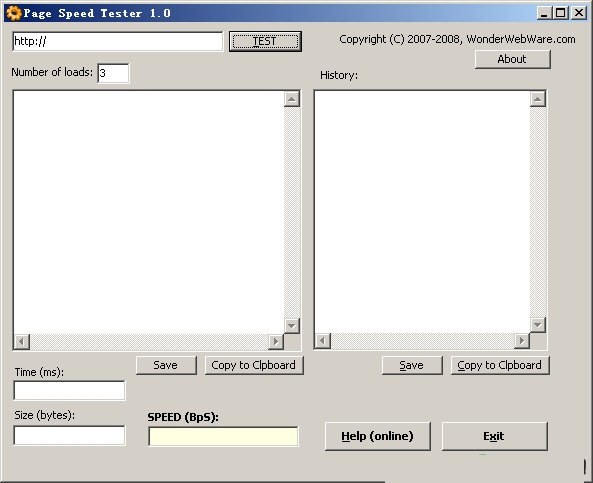
Task: Copy History to Clipboard
Action: point(500,365)
